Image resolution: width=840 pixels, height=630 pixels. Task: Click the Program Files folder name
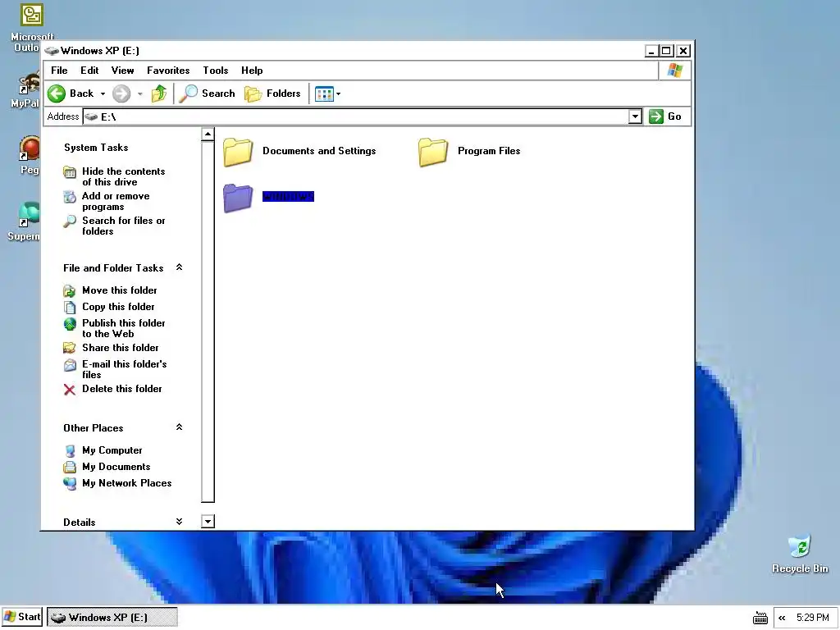(489, 151)
